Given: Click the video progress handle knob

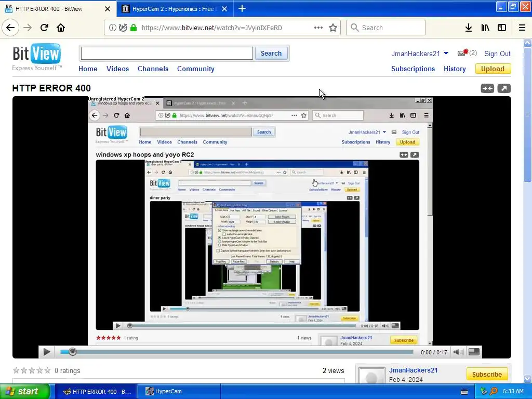Looking at the screenshot, I should [x=72, y=352].
